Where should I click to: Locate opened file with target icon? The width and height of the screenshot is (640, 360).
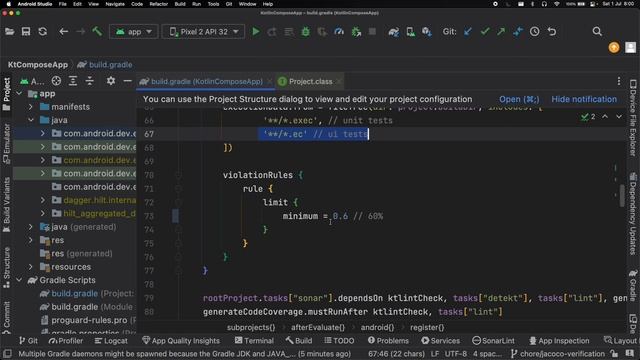coord(56,81)
